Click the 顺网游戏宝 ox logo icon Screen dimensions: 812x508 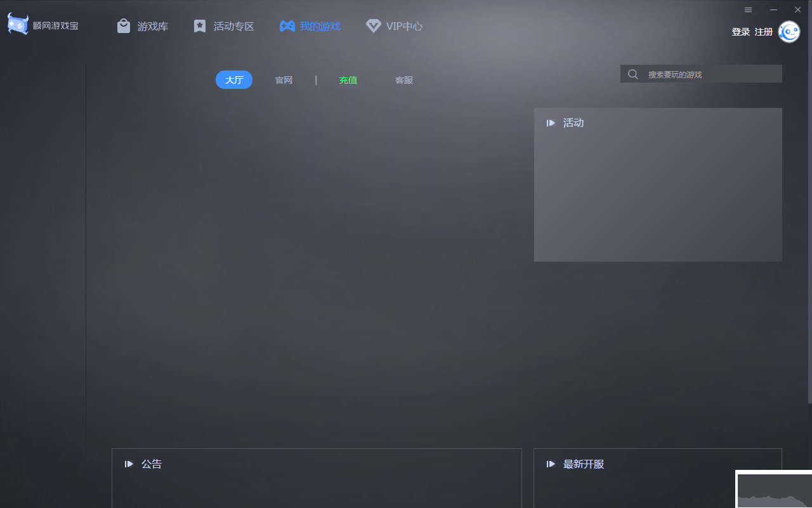pos(17,23)
